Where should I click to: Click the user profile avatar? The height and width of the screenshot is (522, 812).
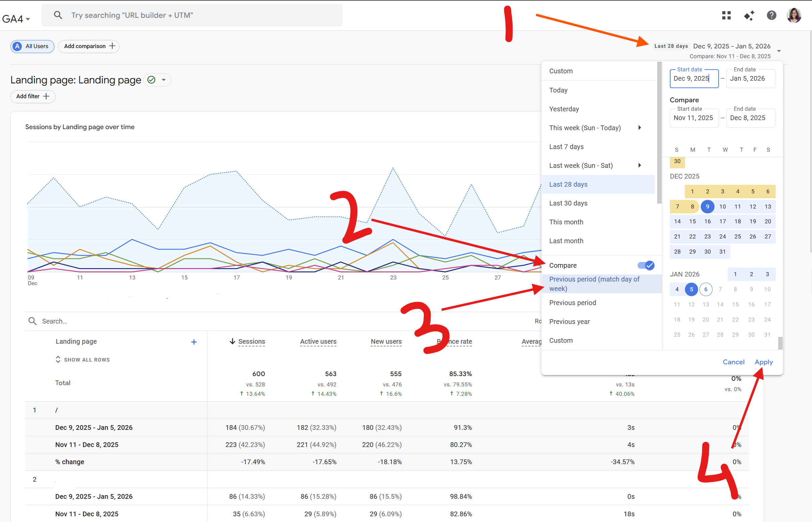pos(794,15)
